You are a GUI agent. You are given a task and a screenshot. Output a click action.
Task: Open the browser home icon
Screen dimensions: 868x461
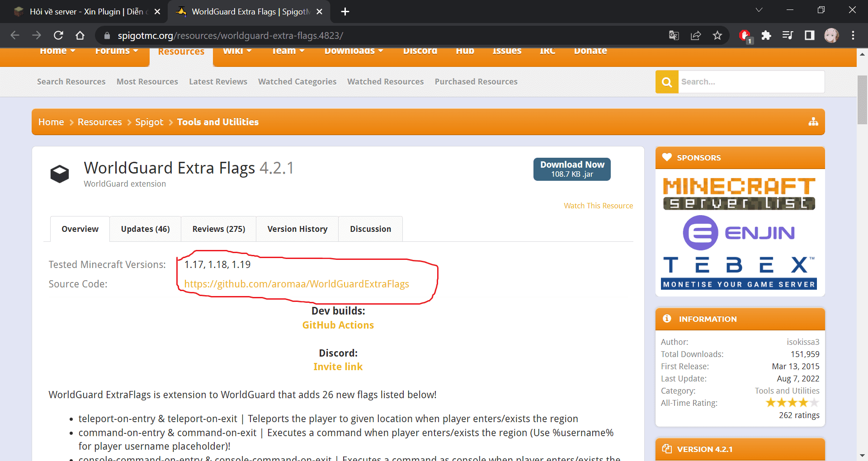tap(80, 35)
